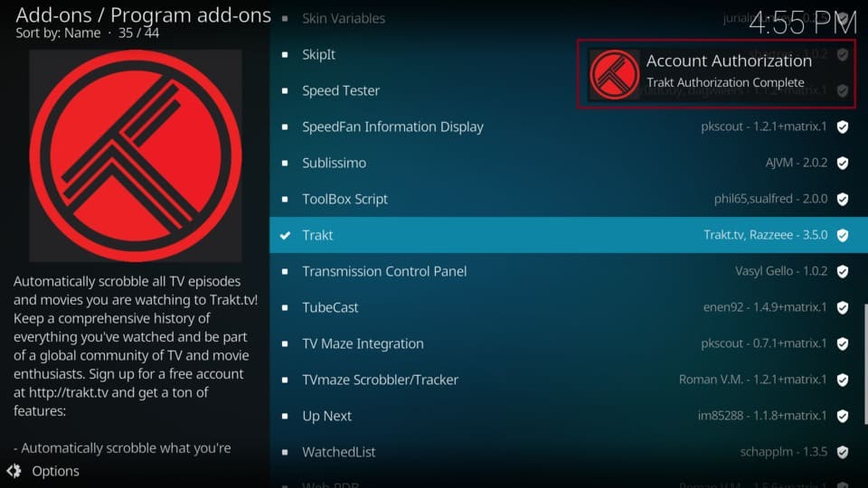Click verified shield on TVmaze Scrobbler/Tracker row
868x488 pixels.
coord(843,380)
